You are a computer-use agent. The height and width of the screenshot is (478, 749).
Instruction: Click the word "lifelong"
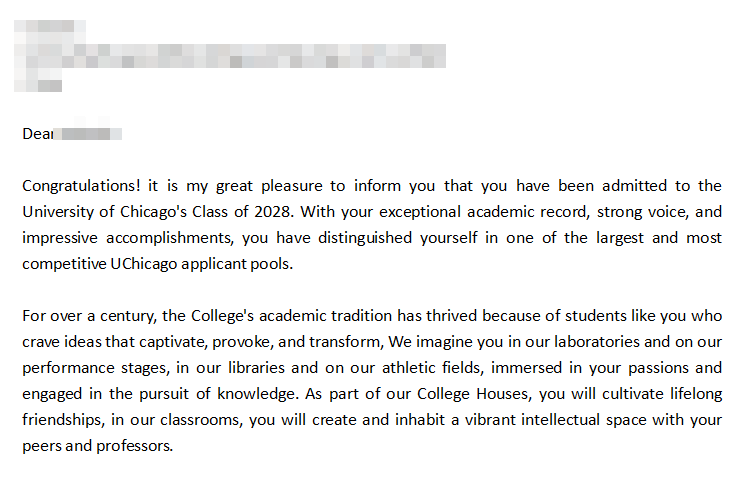click(692, 394)
